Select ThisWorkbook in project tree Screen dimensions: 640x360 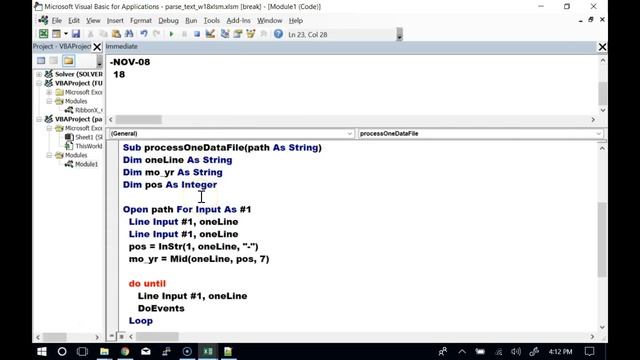point(84,146)
